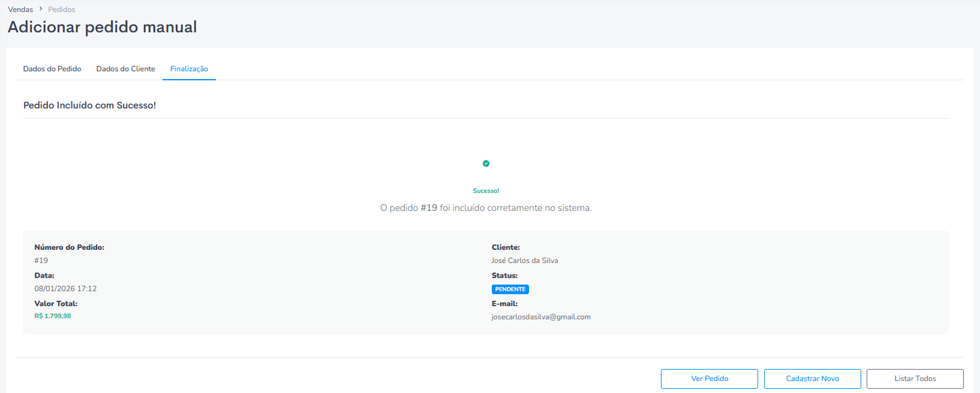Click the 'Valor Total:' label
Image resolution: width=980 pixels, height=393 pixels.
pos(56,304)
